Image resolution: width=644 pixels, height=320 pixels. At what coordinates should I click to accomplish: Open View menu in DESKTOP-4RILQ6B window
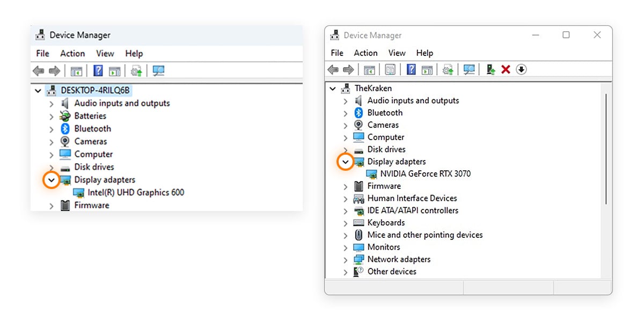point(105,53)
